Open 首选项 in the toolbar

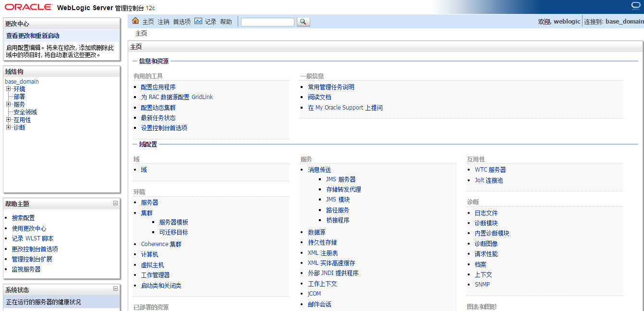click(182, 22)
